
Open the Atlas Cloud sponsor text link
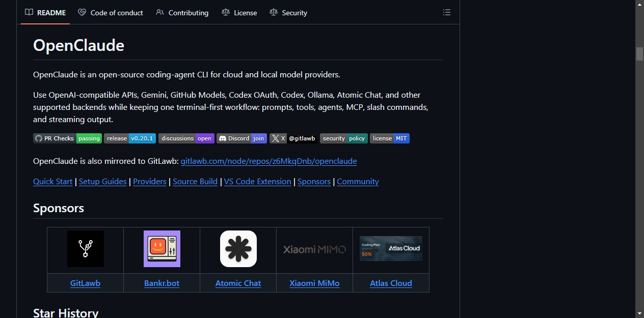[x=391, y=283]
